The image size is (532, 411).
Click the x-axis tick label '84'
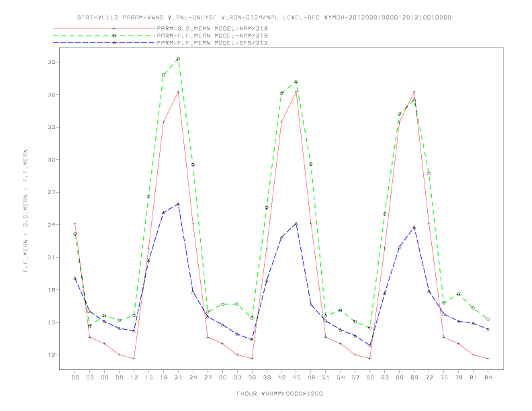[488, 377]
